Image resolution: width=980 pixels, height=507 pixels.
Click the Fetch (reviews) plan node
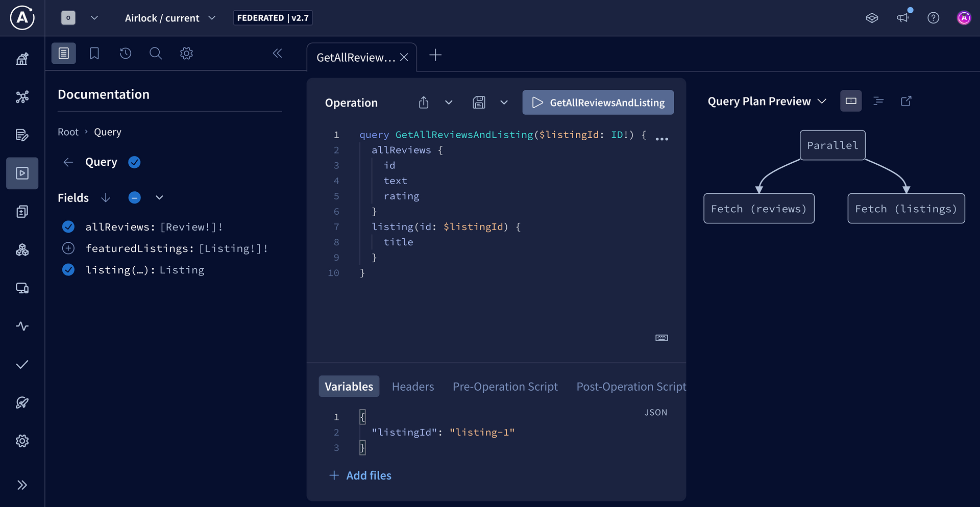coord(758,209)
